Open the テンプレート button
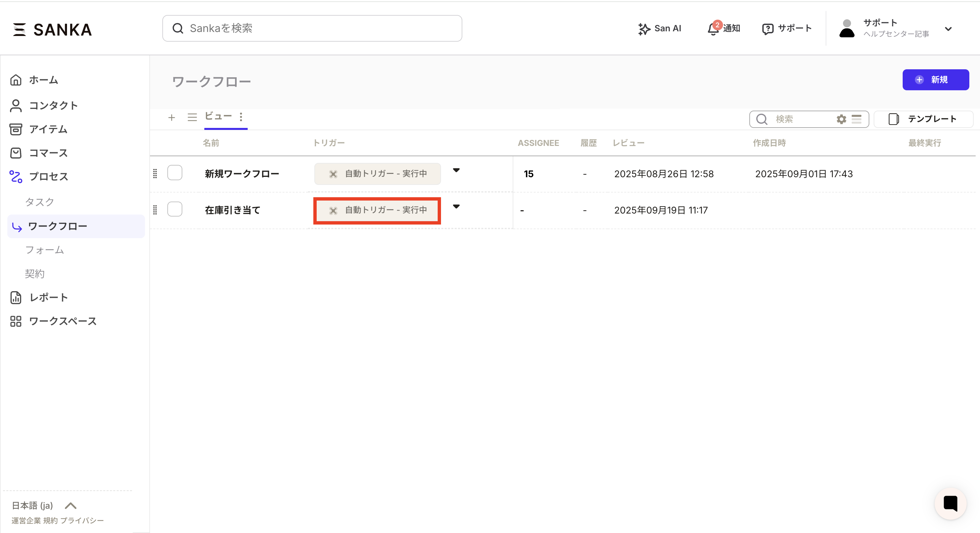This screenshot has width=980, height=533. [923, 119]
